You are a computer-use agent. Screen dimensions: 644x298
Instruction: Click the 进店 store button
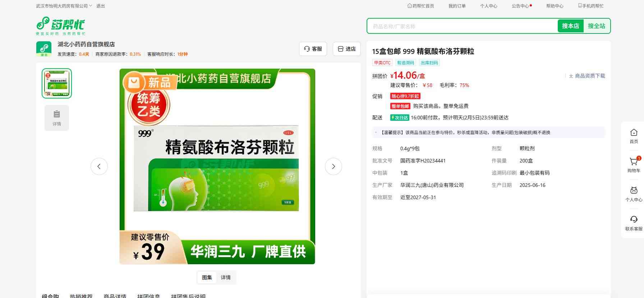346,49
